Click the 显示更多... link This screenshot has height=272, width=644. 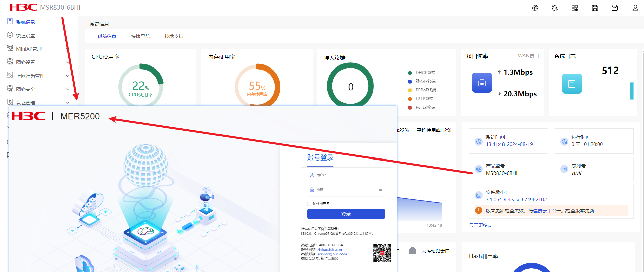coord(480,225)
